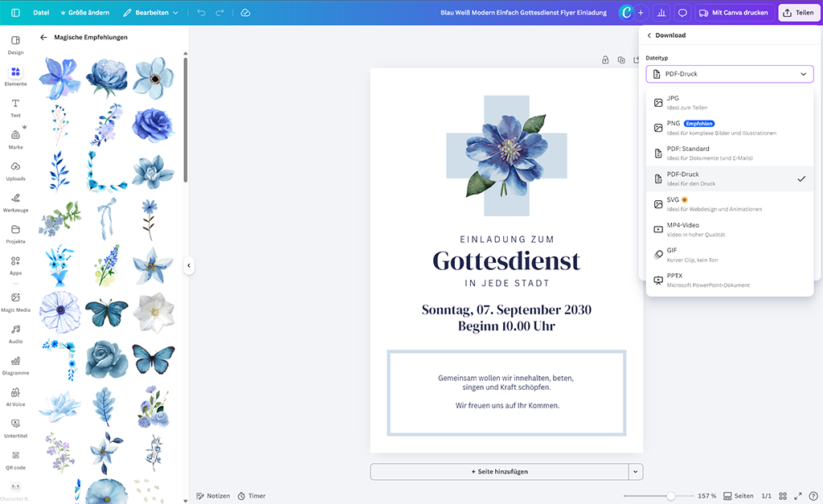
Task: Check cloud save status icon
Action: coord(245,13)
